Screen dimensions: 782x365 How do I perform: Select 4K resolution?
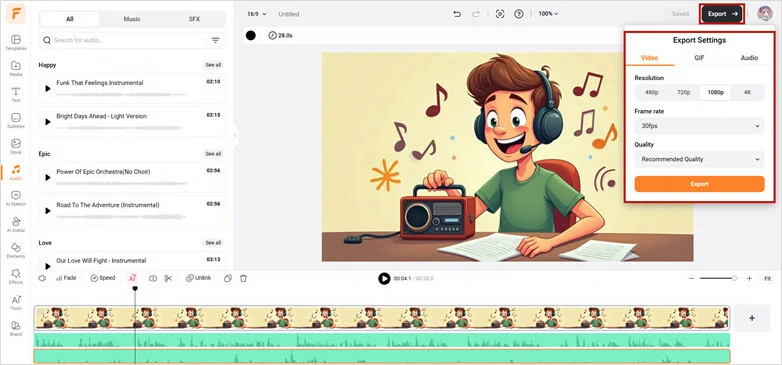pos(747,93)
